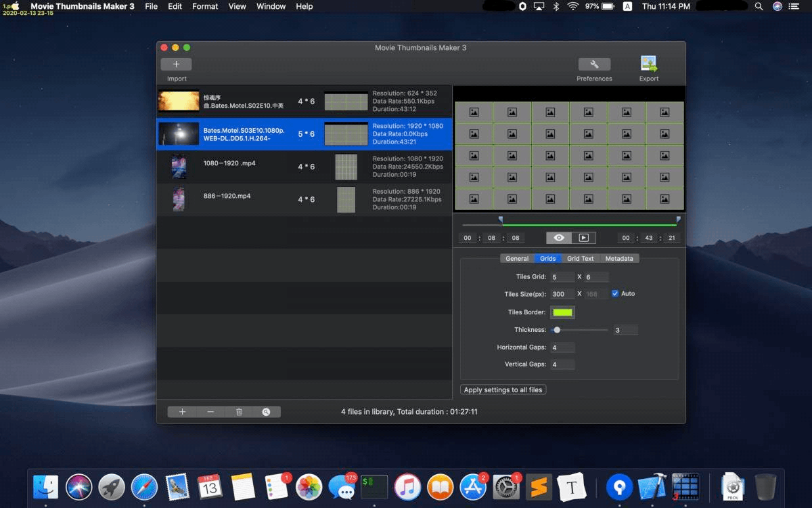This screenshot has height=508, width=812.
Task: Click the Horizontal Gaps input field
Action: point(562,347)
